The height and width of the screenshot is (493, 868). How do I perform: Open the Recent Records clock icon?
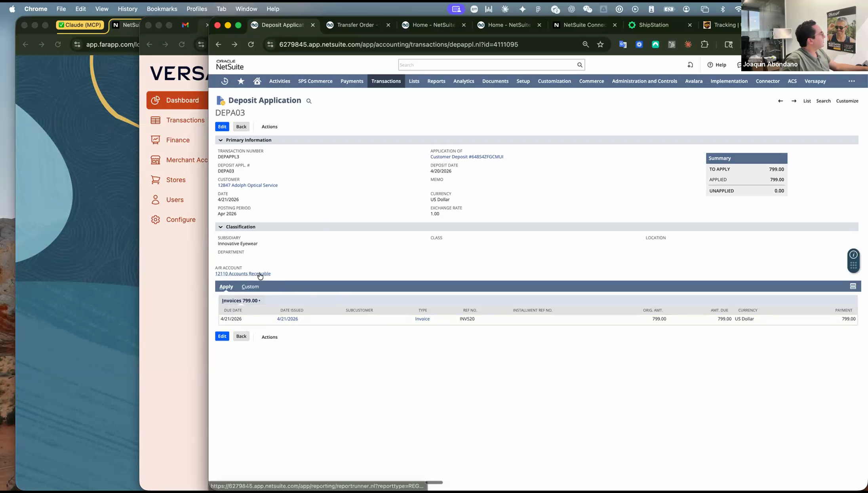tap(225, 81)
